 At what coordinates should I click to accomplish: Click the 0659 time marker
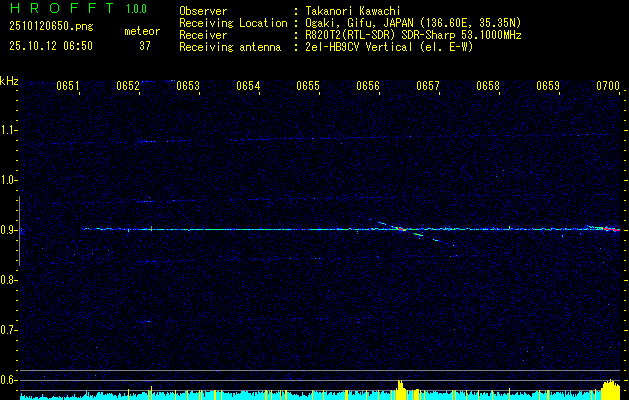pyautogui.click(x=548, y=85)
